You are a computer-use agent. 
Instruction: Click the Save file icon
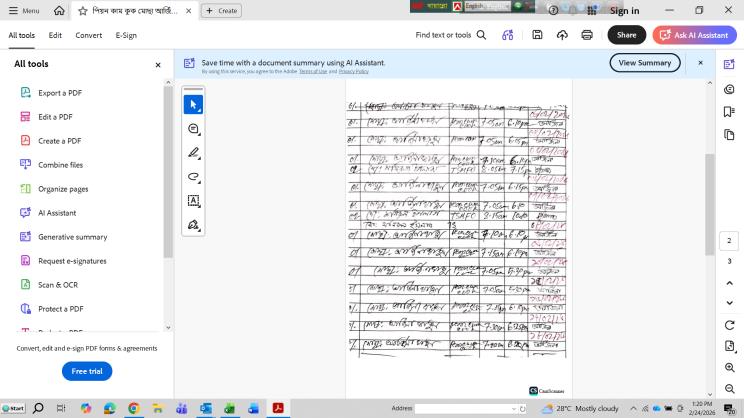[538, 35]
